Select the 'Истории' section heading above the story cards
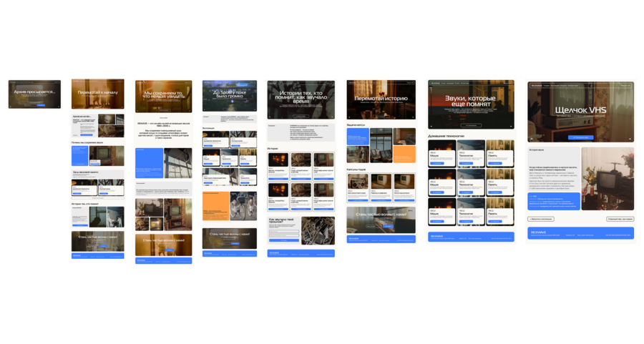 [x=273, y=149]
